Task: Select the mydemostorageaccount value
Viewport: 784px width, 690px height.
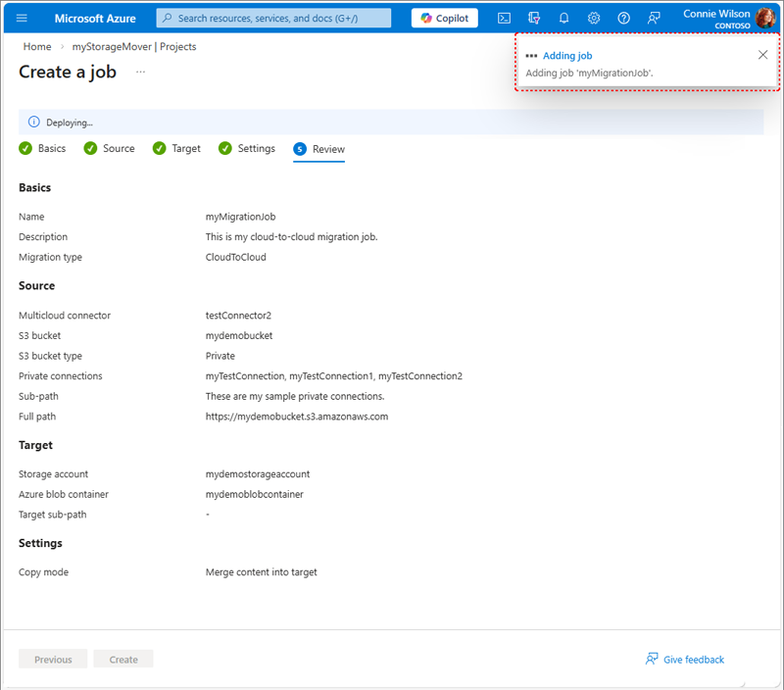Action: [258, 474]
